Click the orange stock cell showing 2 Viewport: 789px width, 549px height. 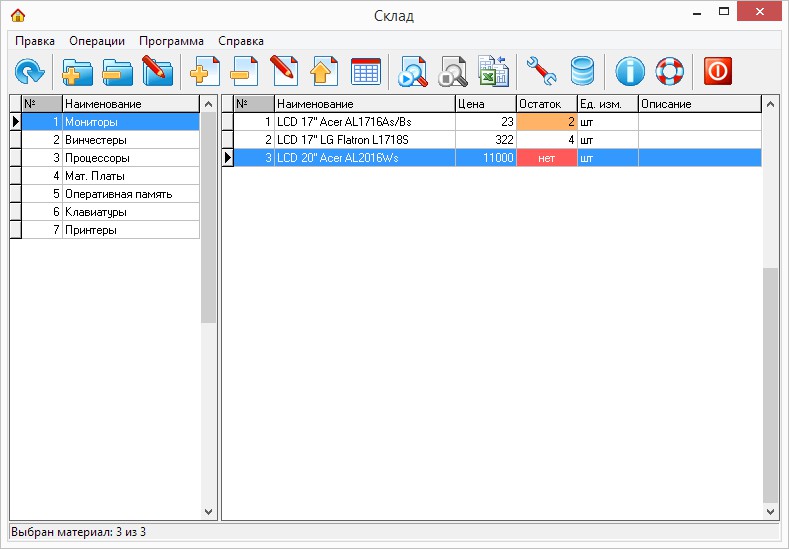click(546, 122)
